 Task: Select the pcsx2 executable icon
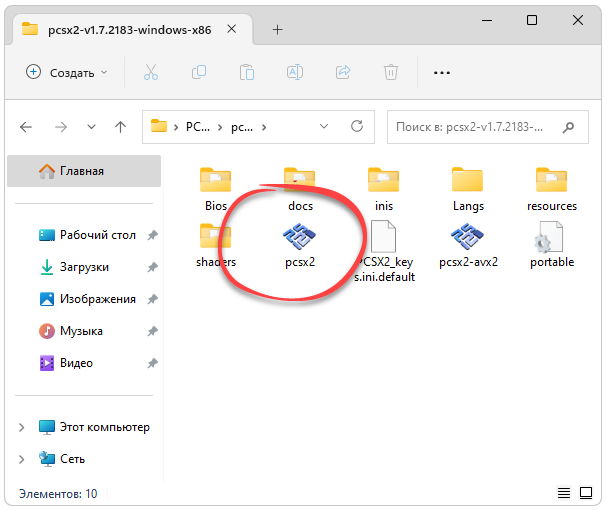click(x=299, y=236)
